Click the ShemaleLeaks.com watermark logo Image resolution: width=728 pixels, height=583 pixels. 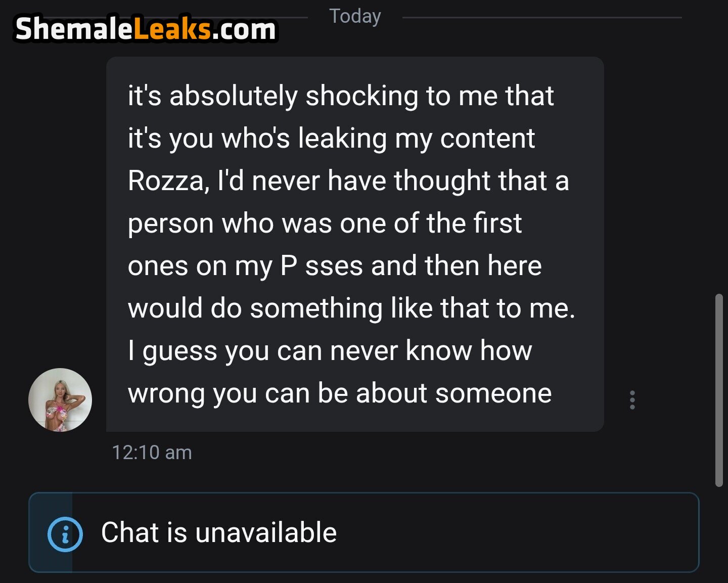[x=146, y=29]
